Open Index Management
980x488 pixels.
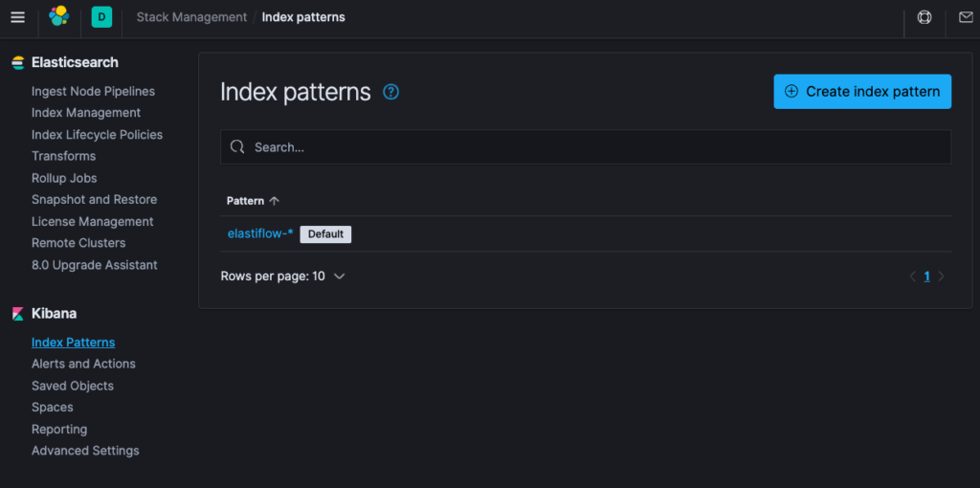(86, 113)
